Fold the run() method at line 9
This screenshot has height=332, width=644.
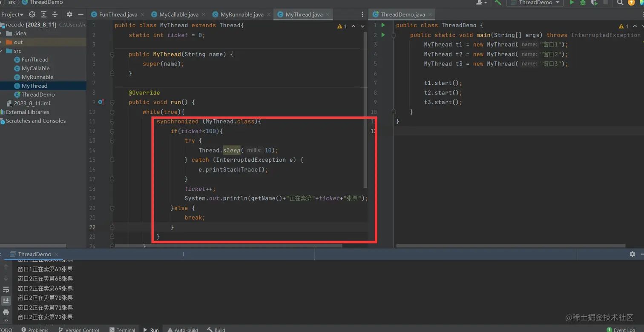tap(112, 102)
